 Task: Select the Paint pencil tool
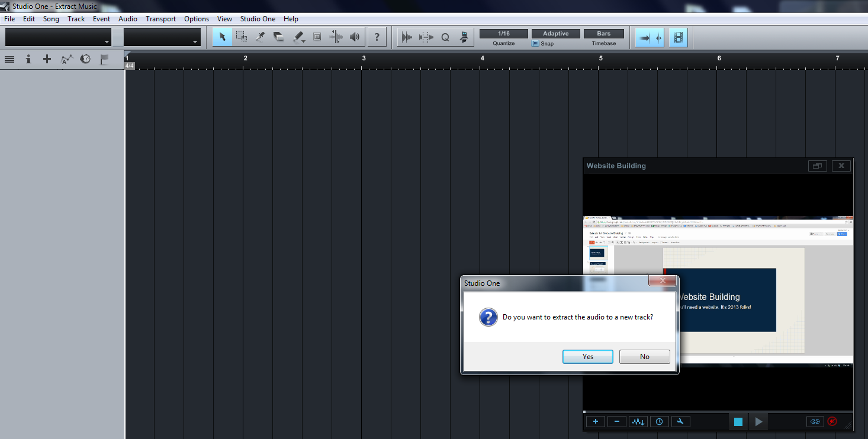[298, 37]
